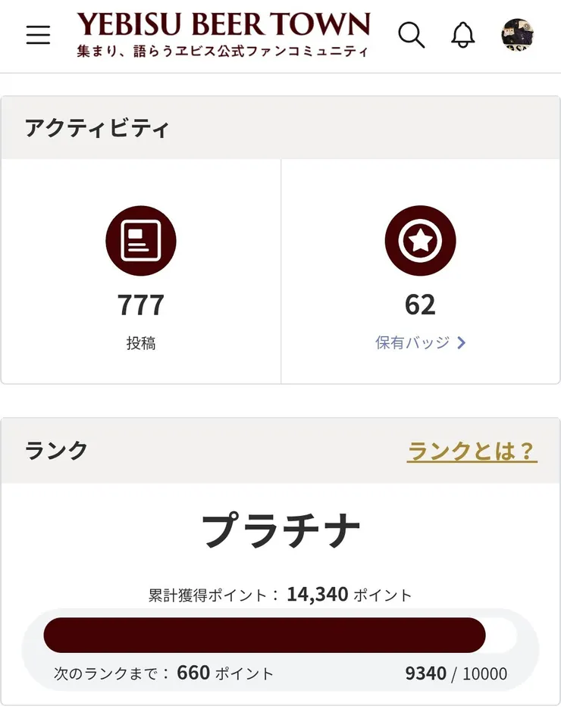Click the star badge icon
Viewport: 561px width, 728px height.
420,241
